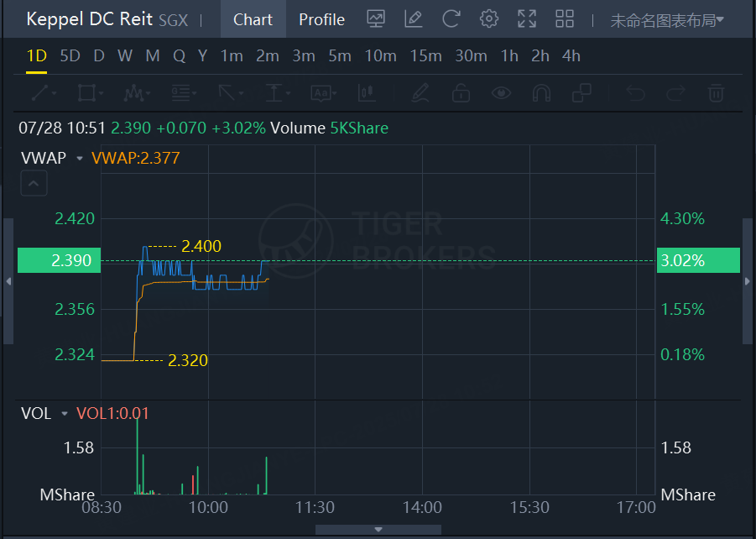Viewport: 756px width, 539px height.
Task: Click the chart monitor display icon
Action: pos(376,19)
